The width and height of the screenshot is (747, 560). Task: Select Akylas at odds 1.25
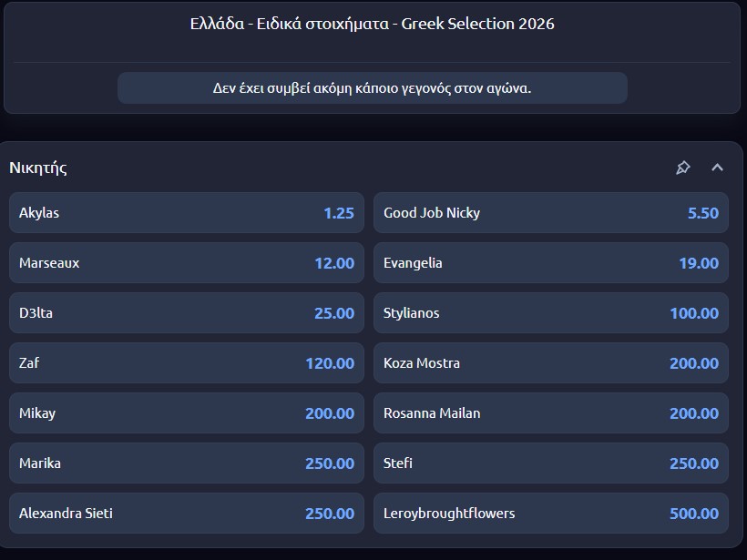coord(186,213)
